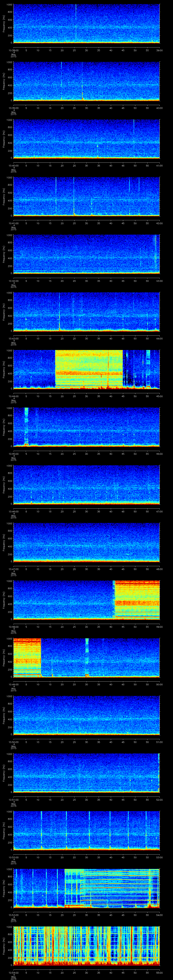Click the 10:42:00 start time label
The width and height of the screenshot is (173, 980).
[13, 281]
